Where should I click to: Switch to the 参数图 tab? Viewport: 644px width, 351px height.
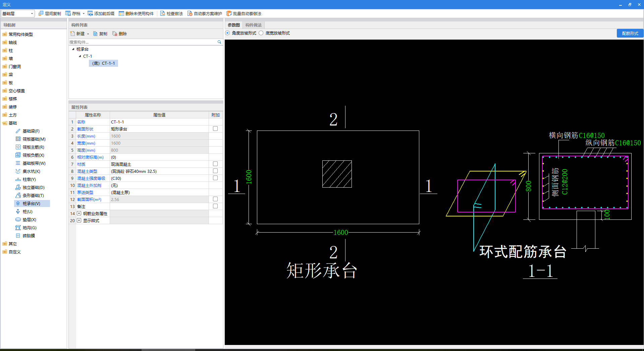click(233, 25)
